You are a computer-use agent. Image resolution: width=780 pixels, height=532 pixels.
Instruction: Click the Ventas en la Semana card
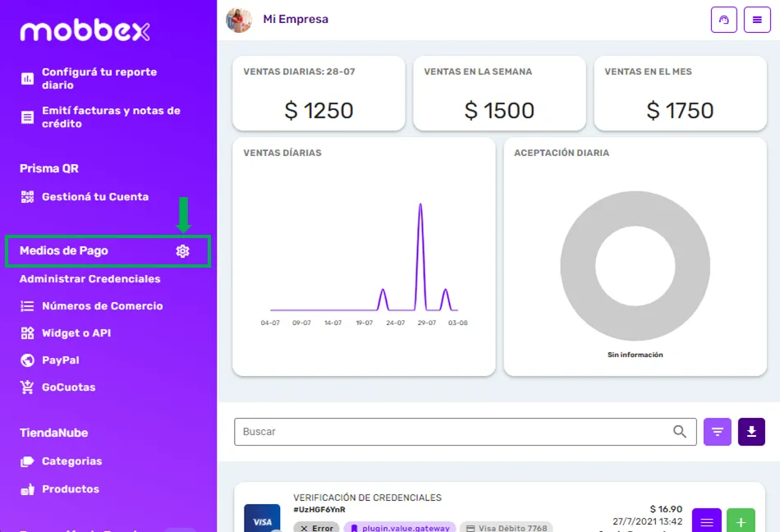[499, 94]
